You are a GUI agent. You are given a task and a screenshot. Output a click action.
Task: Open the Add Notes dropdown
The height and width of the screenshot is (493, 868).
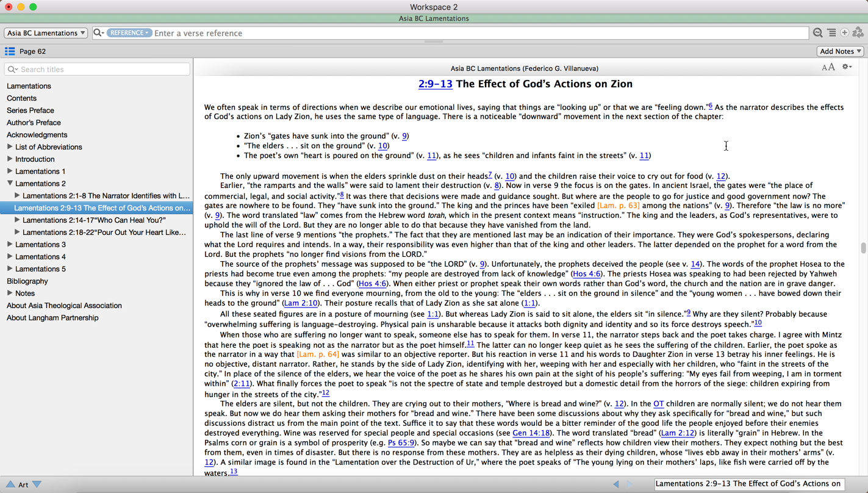coord(841,51)
